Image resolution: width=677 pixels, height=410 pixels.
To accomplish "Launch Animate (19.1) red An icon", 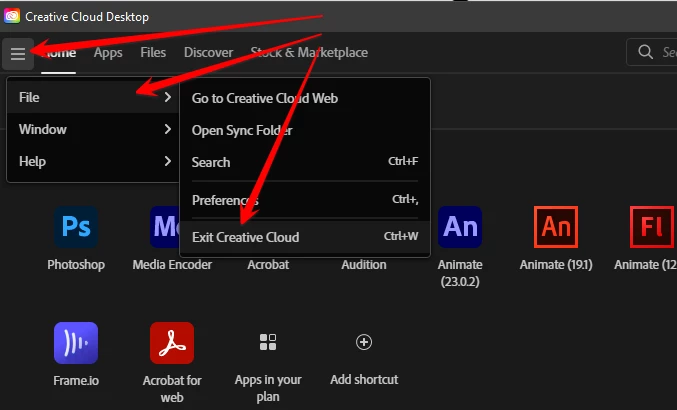I will click(x=556, y=227).
